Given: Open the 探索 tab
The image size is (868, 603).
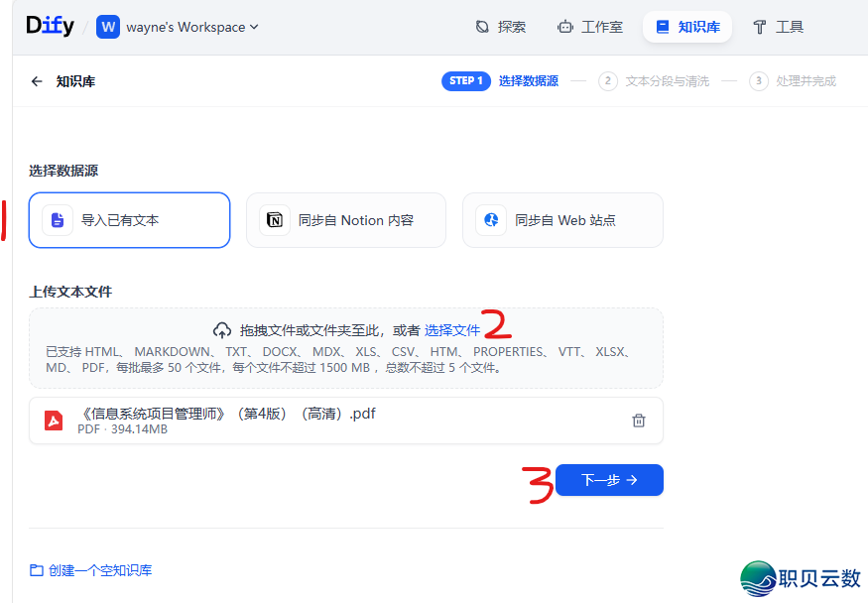Looking at the screenshot, I should click(501, 27).
